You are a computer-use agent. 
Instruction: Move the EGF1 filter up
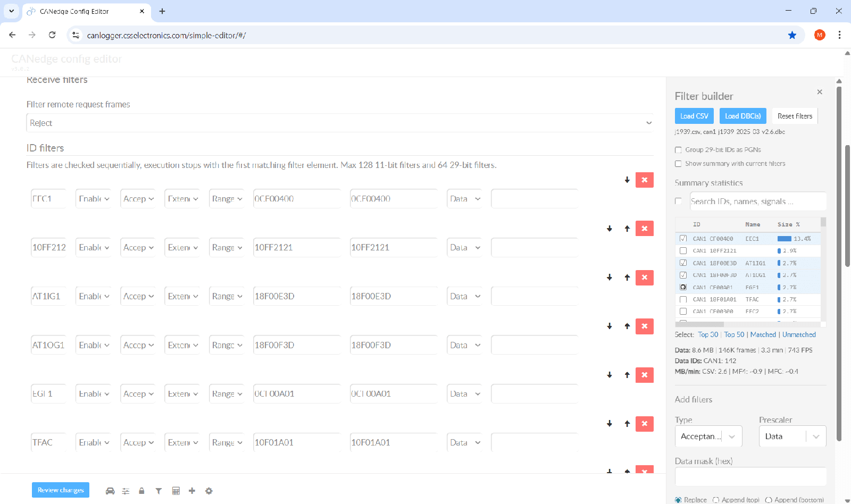point(627,375)
